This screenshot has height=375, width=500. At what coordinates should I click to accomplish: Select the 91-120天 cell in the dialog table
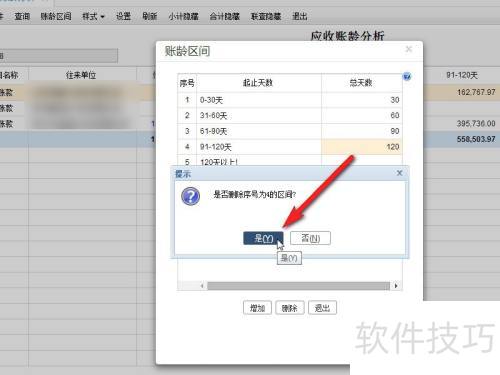click(x=259, y=147)
